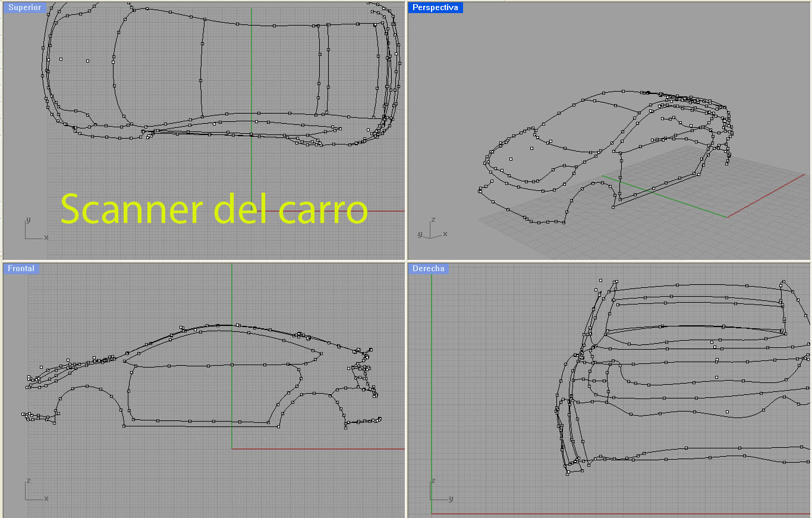
Task: Click the yellow Scanner del carro label
Action: (214, 209)
